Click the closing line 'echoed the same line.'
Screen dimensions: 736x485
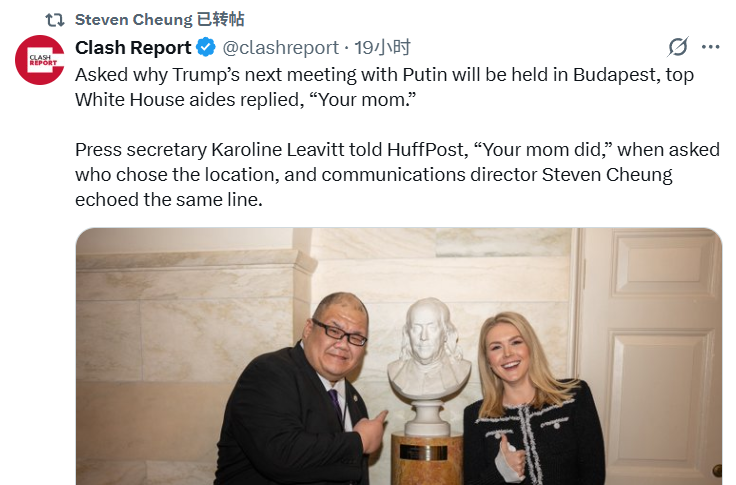tap(169, 200)
